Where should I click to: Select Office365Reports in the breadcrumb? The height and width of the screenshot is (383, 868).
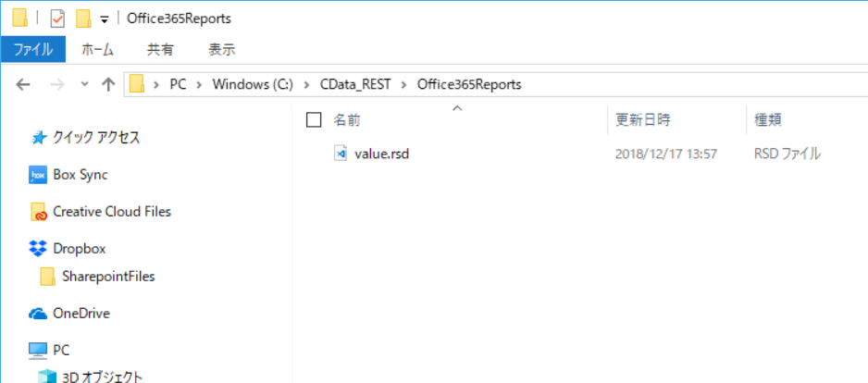tap(469, 85)
